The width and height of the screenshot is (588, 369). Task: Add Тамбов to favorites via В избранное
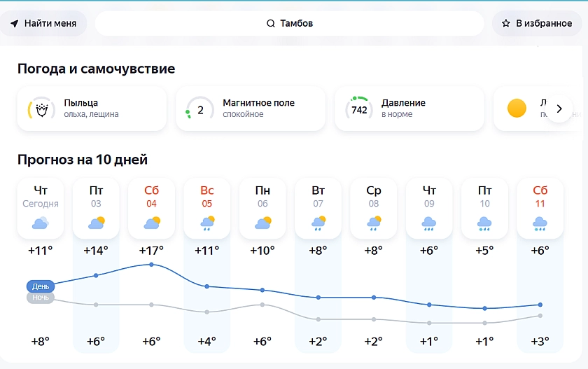point(537,24)
